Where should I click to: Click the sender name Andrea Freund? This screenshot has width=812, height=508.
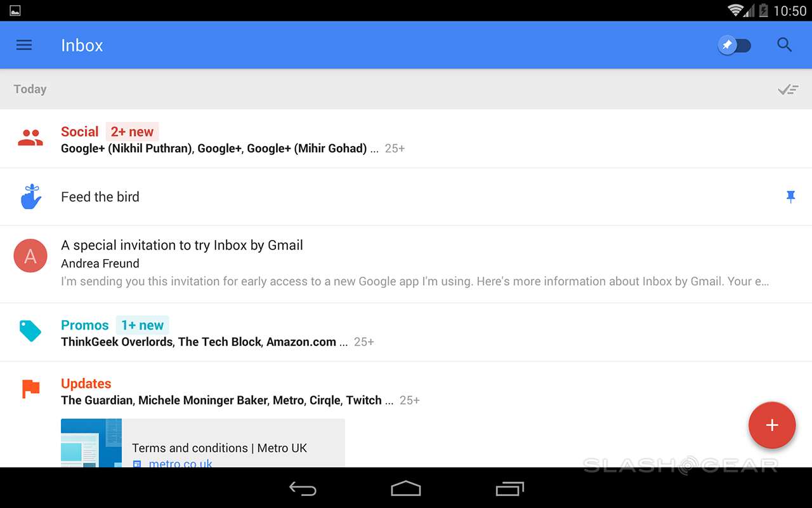coord(100,264)
